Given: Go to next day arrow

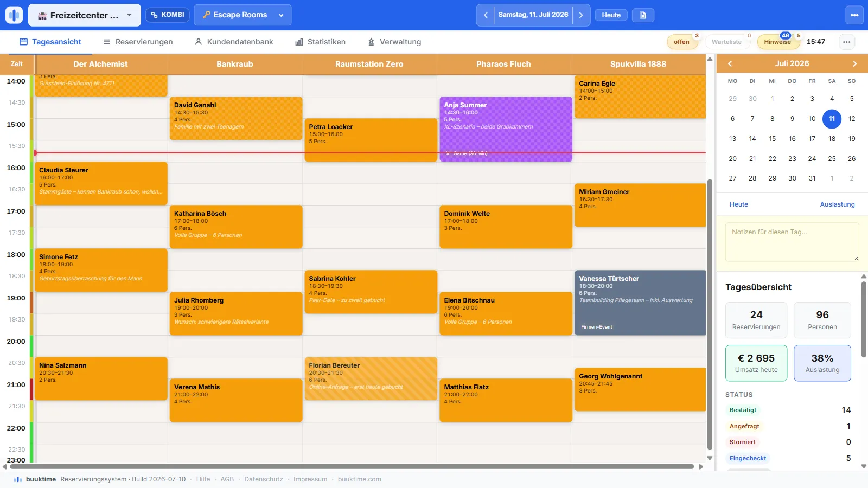Looking at the screenshot, I should point(581,15).
